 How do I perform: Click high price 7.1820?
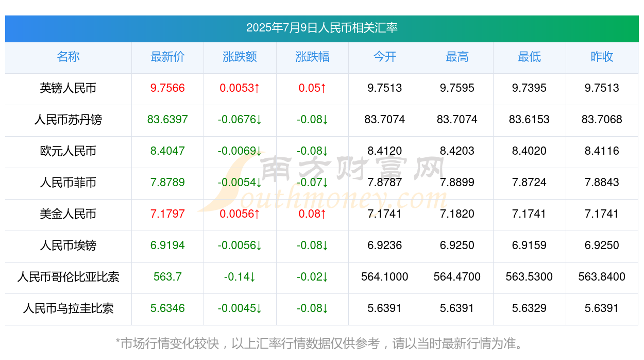click(x=457, y=214)
